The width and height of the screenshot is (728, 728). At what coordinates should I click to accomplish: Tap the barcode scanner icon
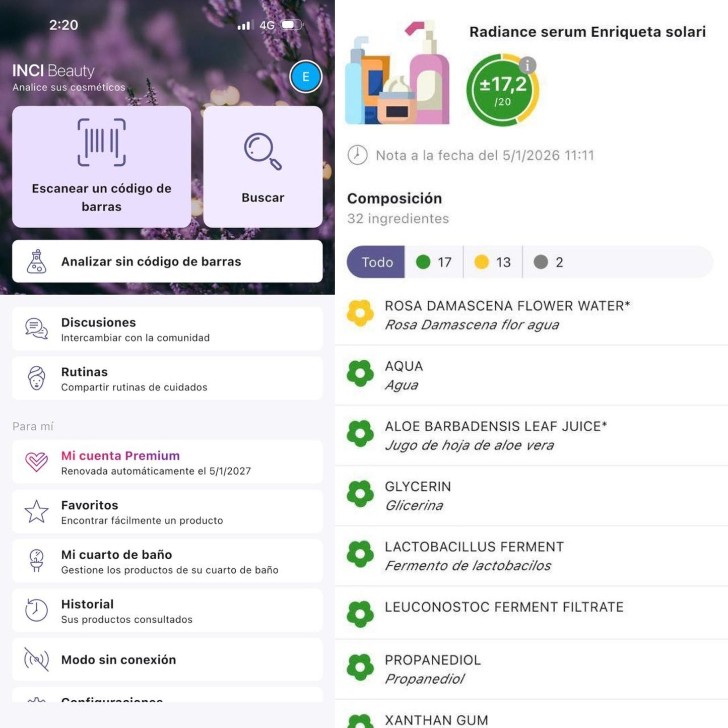[x=101, y=143]
